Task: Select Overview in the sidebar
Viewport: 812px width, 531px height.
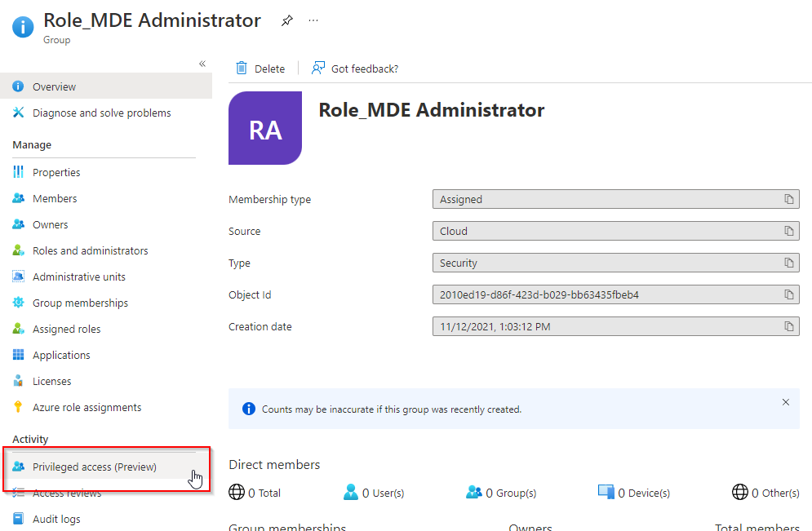Action: [53, 86]
